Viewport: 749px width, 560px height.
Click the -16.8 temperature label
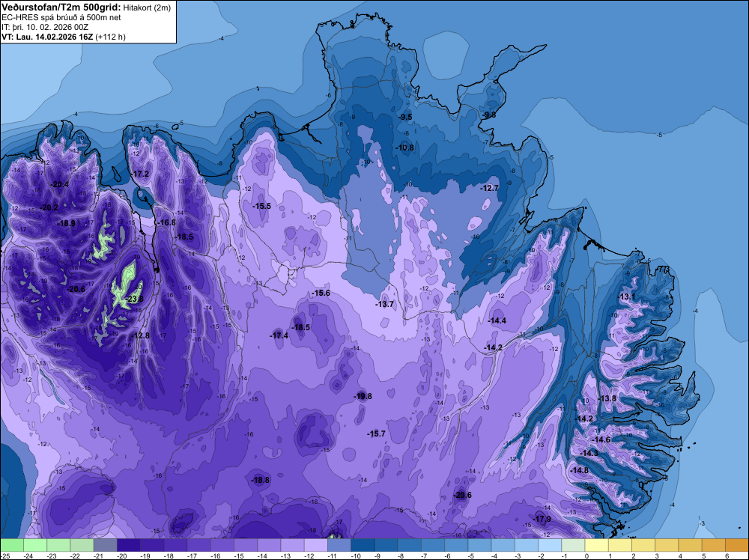pyautogui.click(x=167, y=222)
